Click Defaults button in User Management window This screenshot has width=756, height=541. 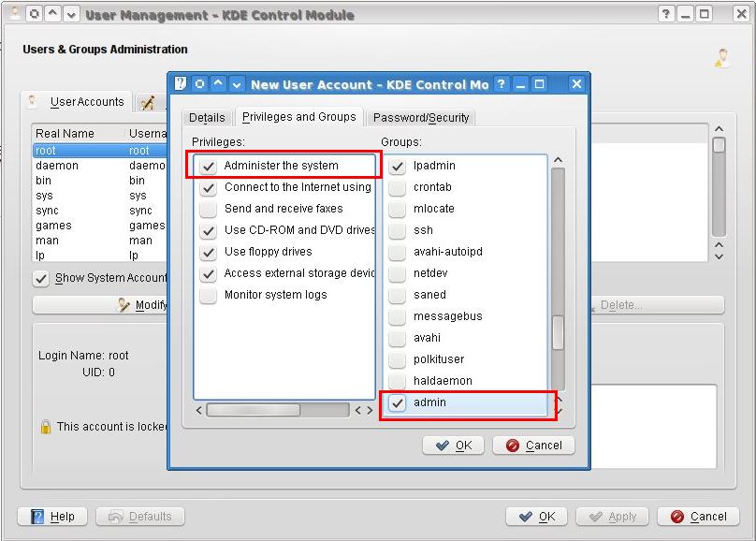point(140,517)
